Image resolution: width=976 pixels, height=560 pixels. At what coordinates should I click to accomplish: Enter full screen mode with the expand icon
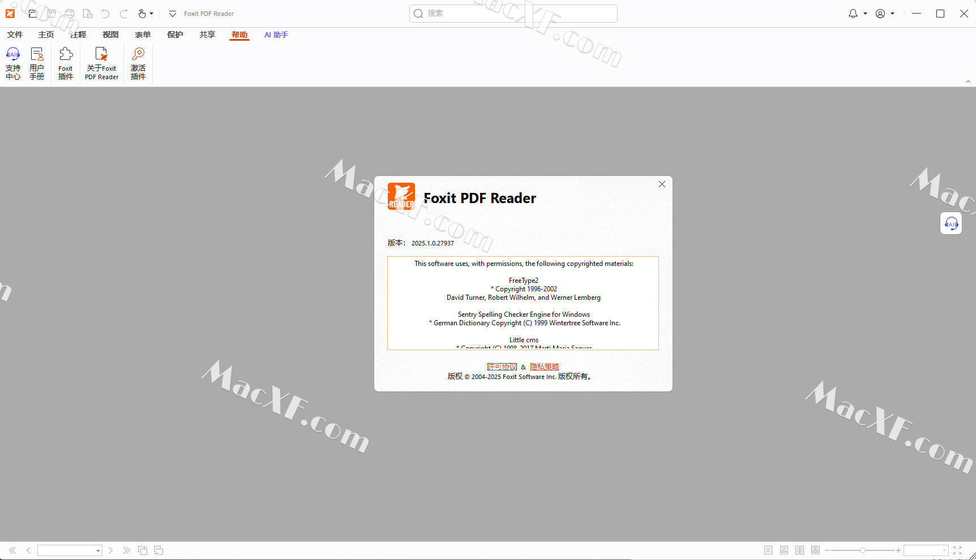[x=957, y=550]
